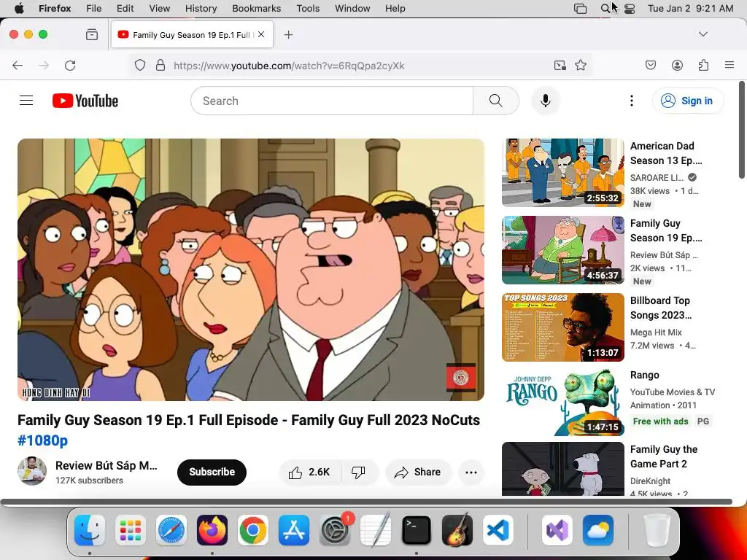Click the Subscribe button
The height and width of the screenshot is (560, 747).
[x=212, y=472]
